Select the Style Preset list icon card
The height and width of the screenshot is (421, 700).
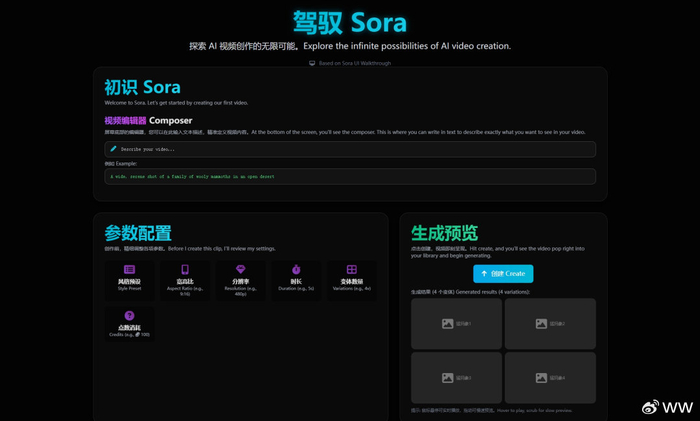pos(129,279)
